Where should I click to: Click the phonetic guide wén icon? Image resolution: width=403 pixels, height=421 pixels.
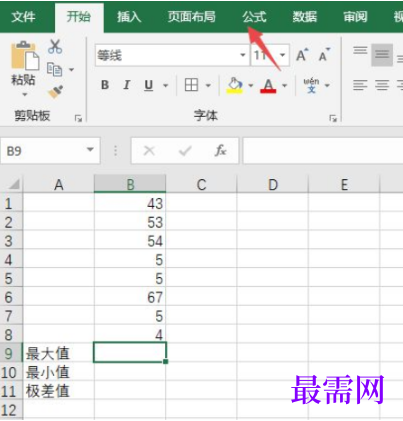click(311, 85)
